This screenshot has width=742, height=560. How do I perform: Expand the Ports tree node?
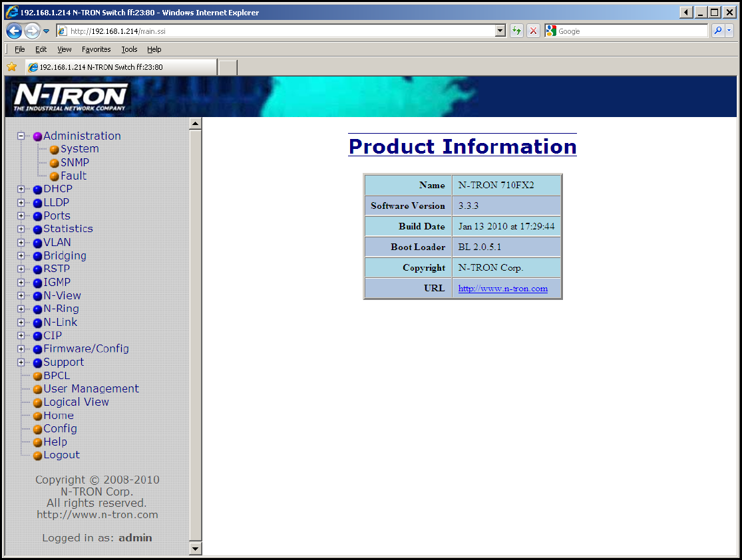pyautogui.click(x=21, y=215)
